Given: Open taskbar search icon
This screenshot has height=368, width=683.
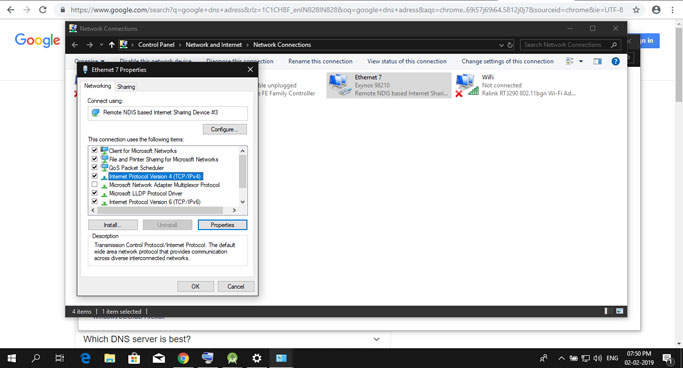Looking at the screenshot, I should [36, 358].
